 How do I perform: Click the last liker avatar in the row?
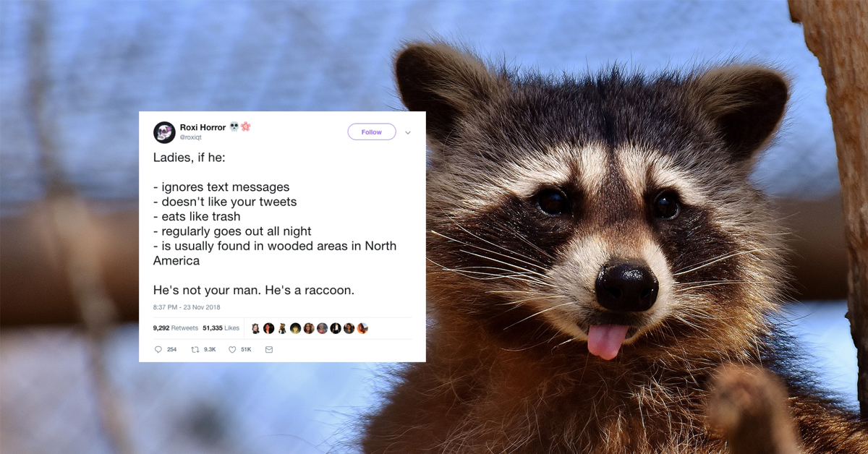coord(362,328)
